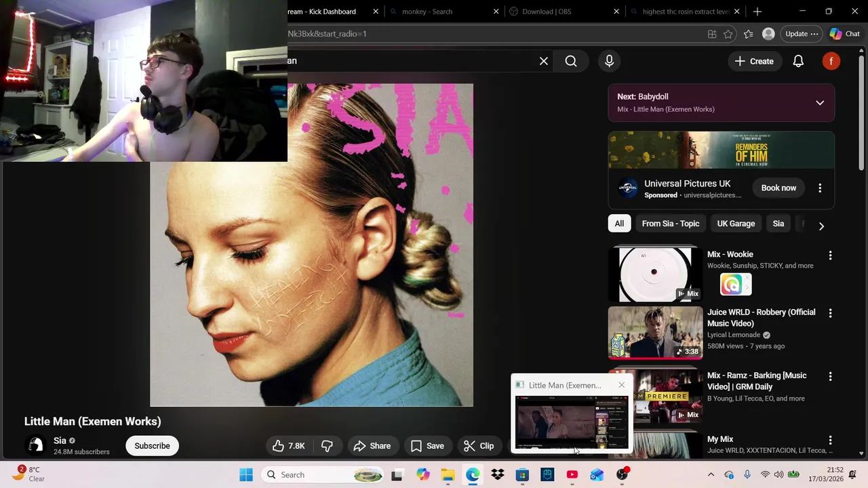Click the Create button on YouTube

(x=754, y=61)
